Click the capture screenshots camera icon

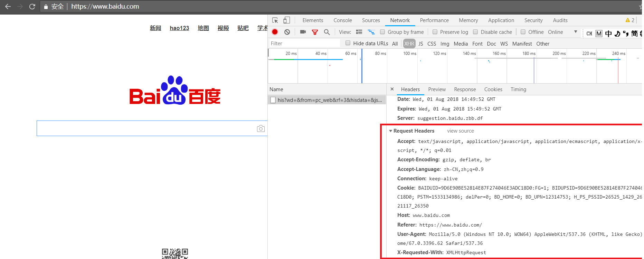tap(303, 32)
